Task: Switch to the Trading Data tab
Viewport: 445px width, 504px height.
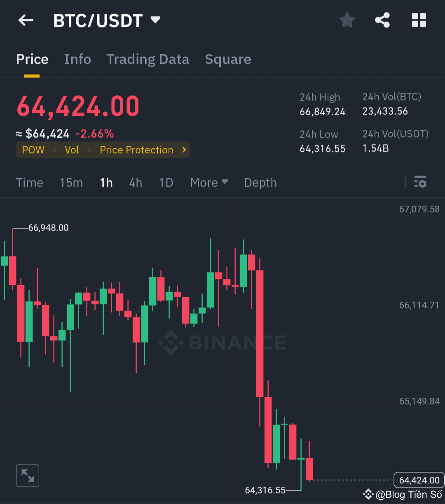Action: click(148, 59)
